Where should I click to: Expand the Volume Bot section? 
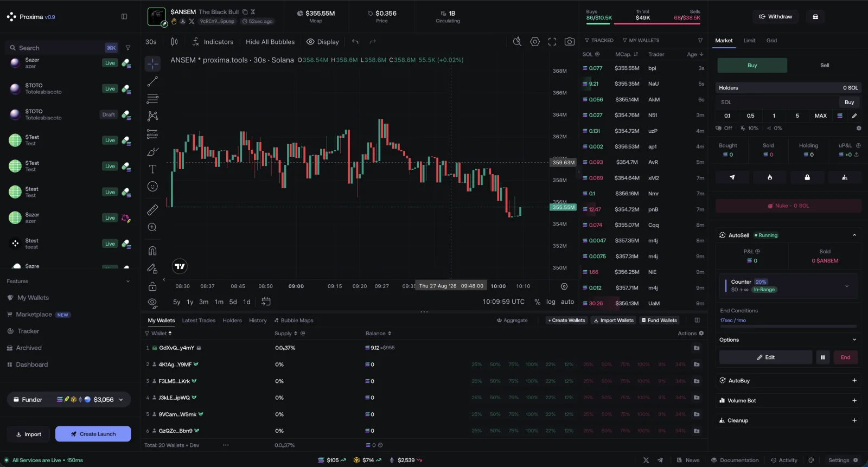pos(854,401)
